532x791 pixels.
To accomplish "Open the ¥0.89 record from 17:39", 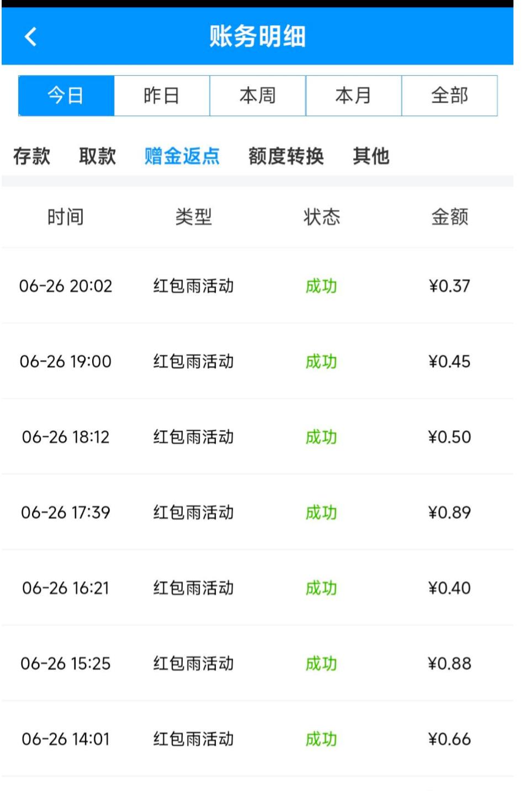I will click(x=449, y=513).
